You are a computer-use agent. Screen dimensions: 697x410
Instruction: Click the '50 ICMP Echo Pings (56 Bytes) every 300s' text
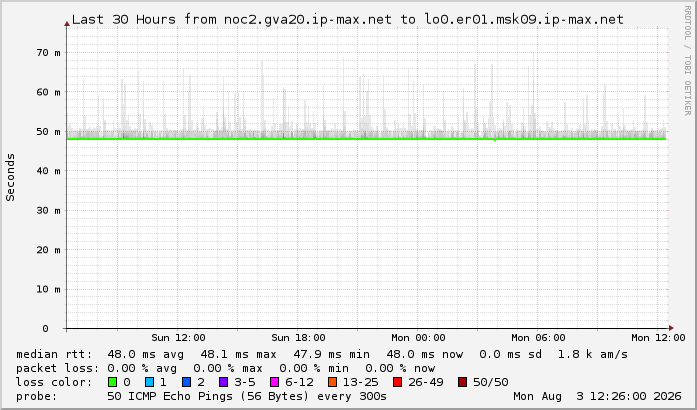[x=247, y=396]
